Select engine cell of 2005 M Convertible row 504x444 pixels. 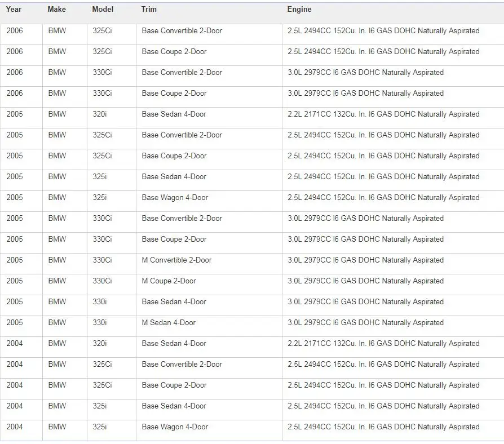click(393, 264)
